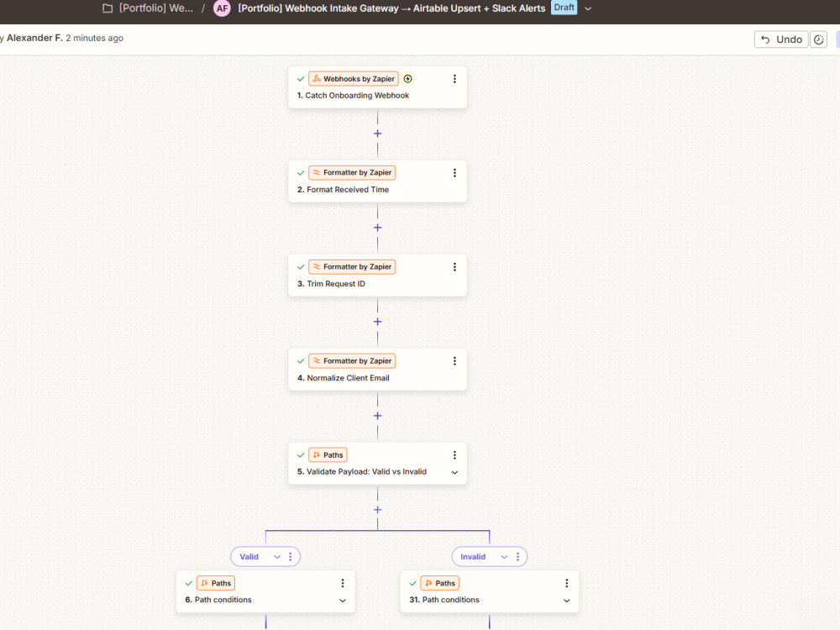This screenshot has width=840, height=630.
Task: Add step after Format Received Time
Action: tap(378, 228)
